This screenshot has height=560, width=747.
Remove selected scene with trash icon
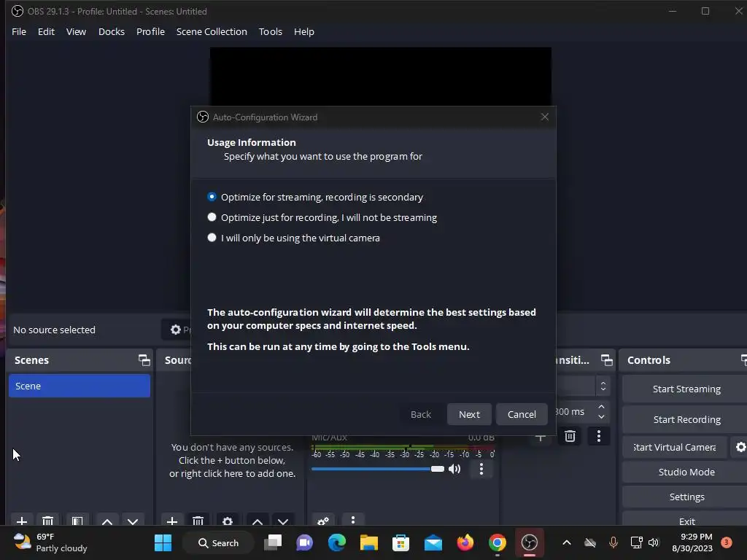coord(47,521)
